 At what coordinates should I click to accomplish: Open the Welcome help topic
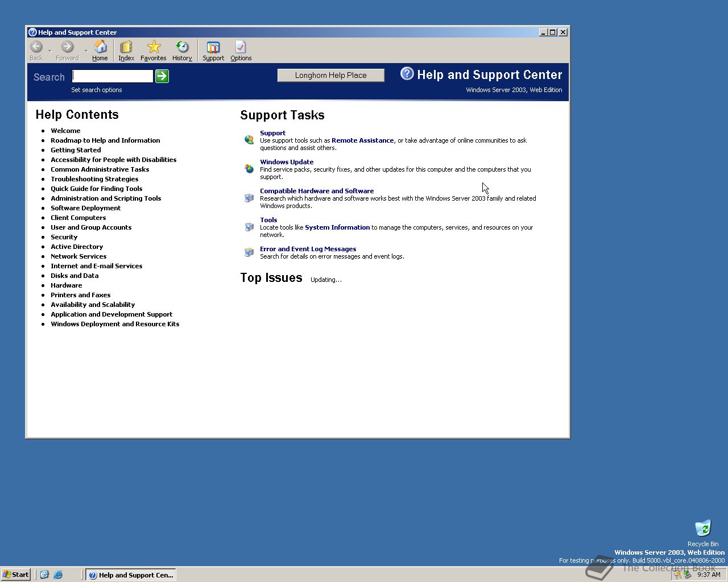pyautogui.click(x=65, y=131)
